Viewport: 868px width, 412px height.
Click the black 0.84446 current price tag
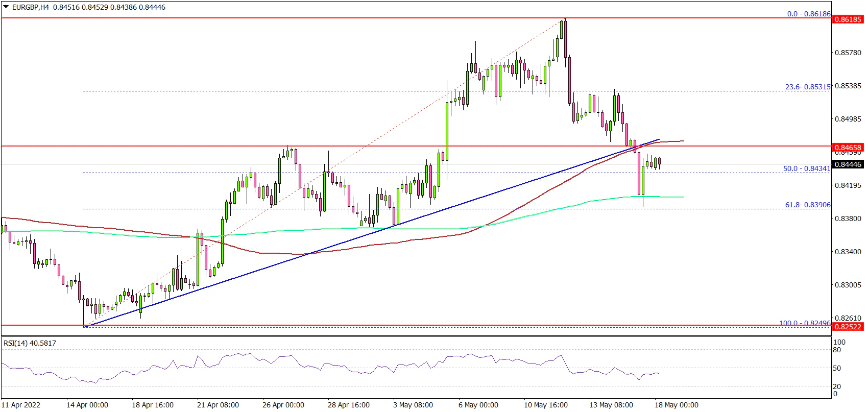(848, 164)
